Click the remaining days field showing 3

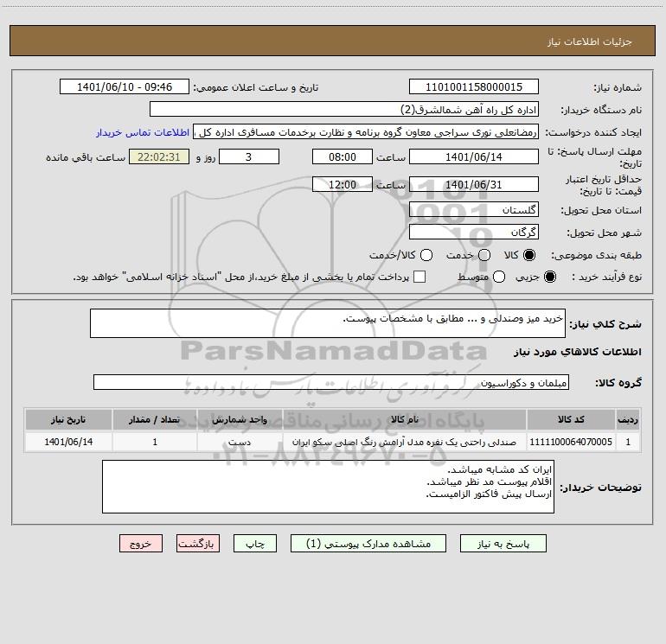(249, 156)
